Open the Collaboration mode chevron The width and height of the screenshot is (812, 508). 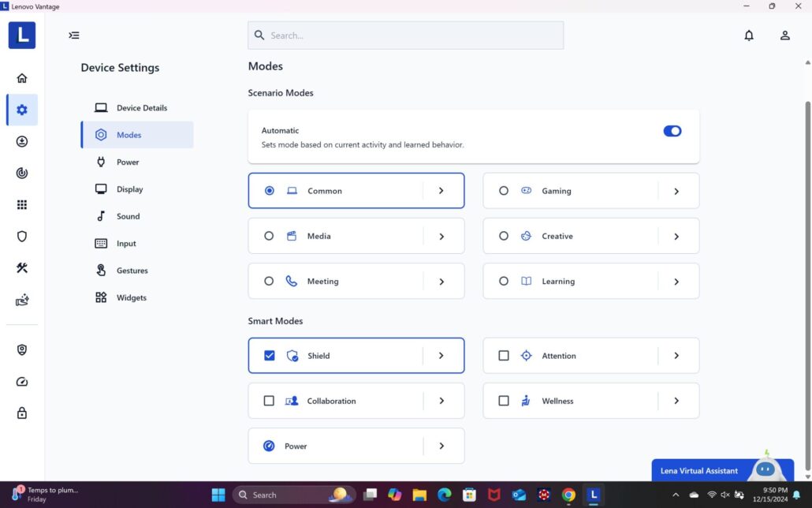pyautogui.click(x=441, y=401)
